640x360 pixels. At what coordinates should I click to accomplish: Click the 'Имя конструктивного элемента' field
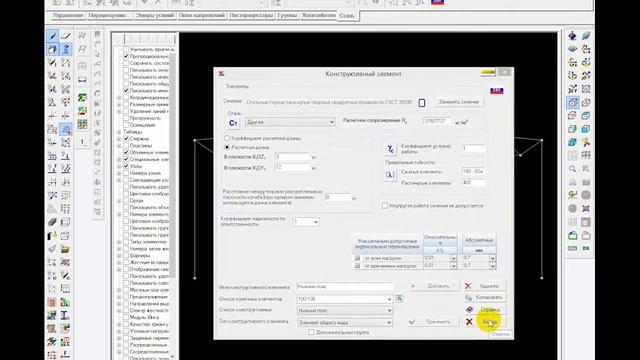click(344, 287)
